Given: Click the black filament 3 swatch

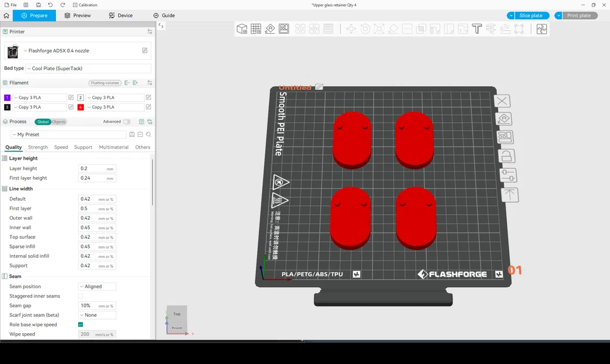Looking at the screenshot, I should click(x=7, y=107).
